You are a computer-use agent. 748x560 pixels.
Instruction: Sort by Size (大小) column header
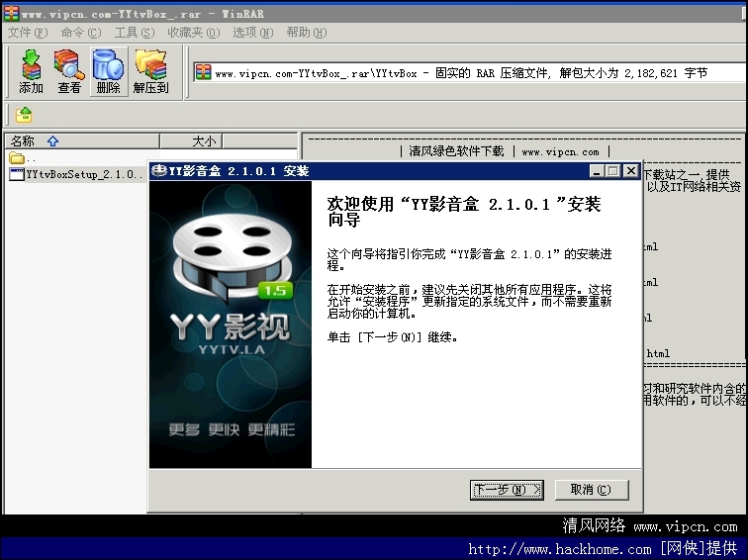click(204, 141)
